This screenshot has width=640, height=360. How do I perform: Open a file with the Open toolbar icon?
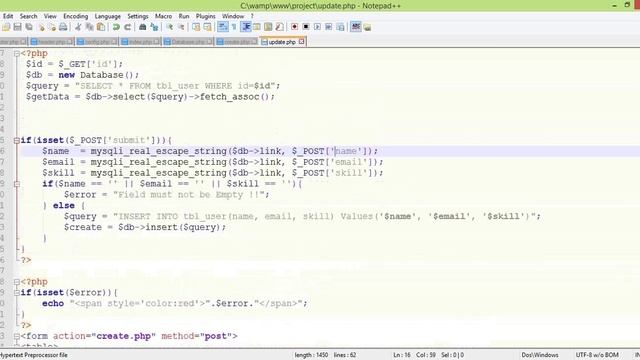click(x=6, y=27)
